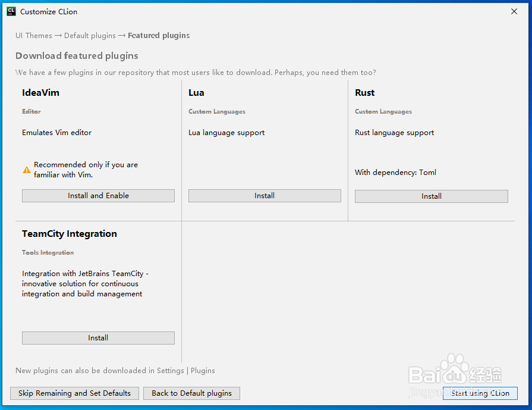Click the Vim warning triangle icon
Viewport: 532px width, 410px height.
click(27, 170)
